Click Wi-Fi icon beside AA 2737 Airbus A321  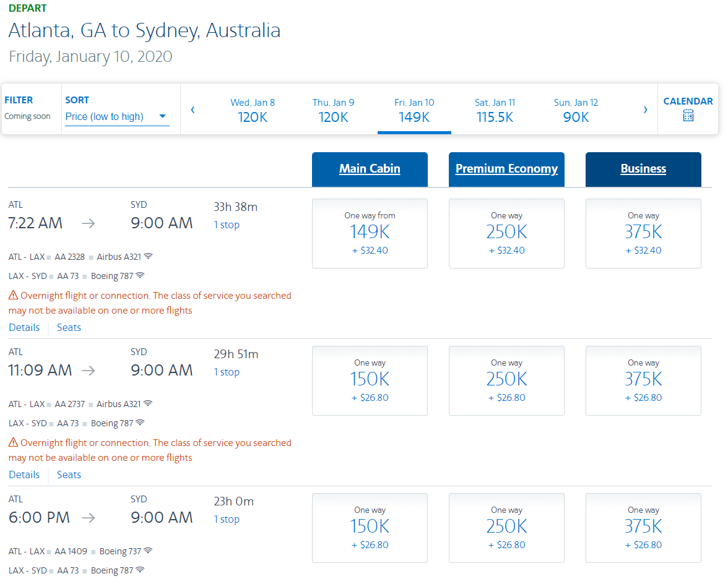(149, 403)
